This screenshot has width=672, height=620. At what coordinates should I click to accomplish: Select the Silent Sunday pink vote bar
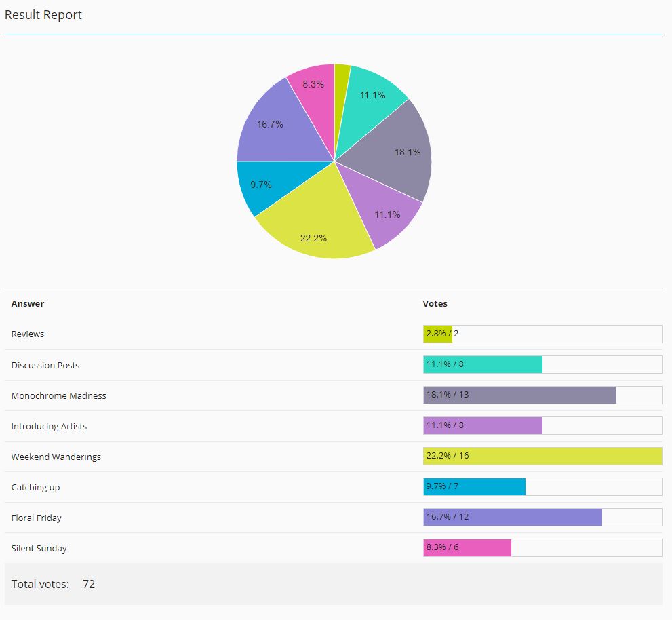pyautogui.click(x=467, y=548)
